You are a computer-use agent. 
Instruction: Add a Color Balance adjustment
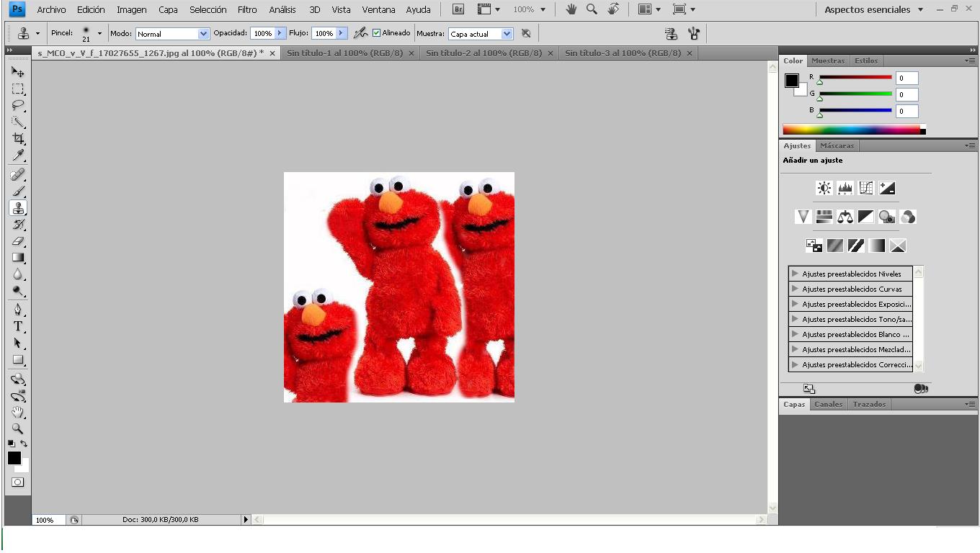[845, 217]
